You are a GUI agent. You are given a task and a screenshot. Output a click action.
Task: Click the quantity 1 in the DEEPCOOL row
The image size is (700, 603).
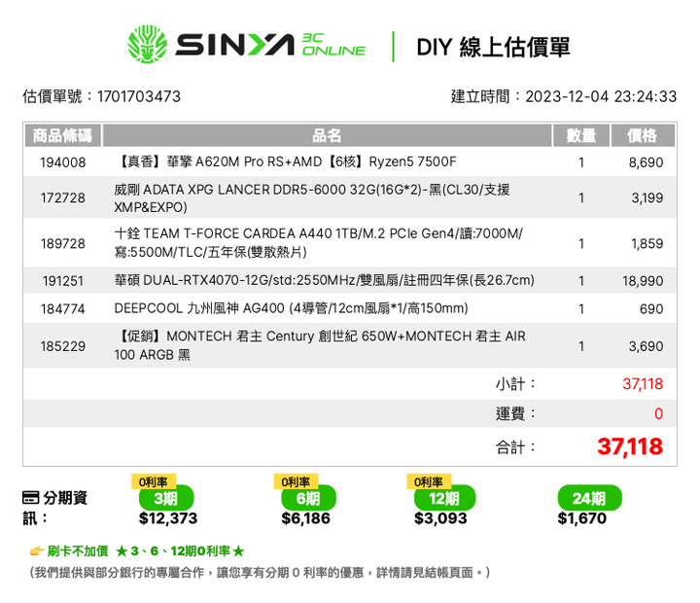point(581,308)
